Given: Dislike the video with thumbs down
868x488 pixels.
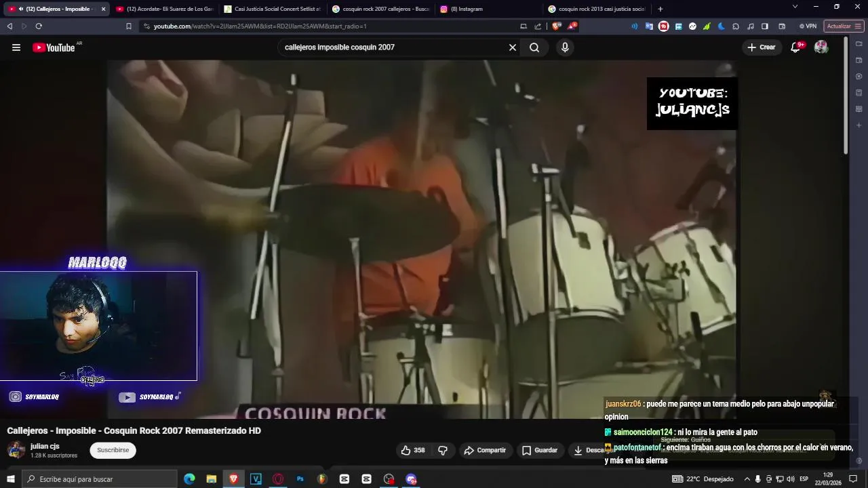Looking at the screenshot, I should [443, 450].
